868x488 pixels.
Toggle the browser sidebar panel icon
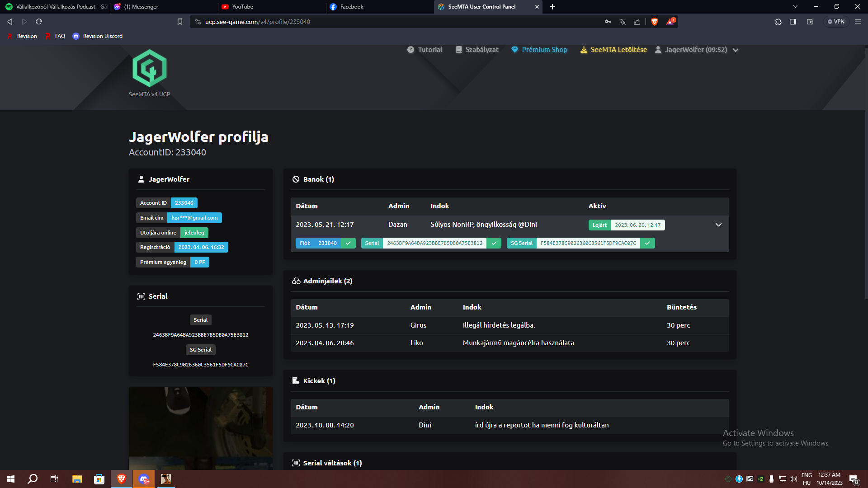(x=793, y=22)
